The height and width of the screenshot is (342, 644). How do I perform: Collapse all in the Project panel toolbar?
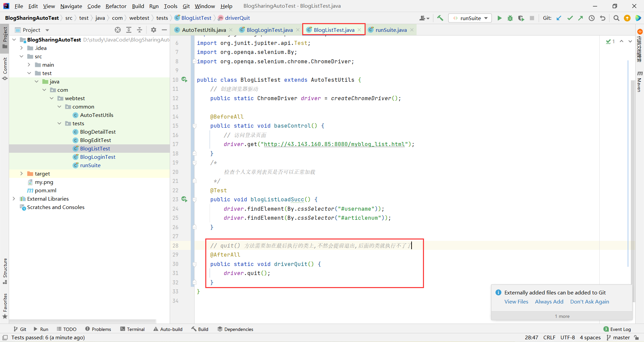pos(140,30)
